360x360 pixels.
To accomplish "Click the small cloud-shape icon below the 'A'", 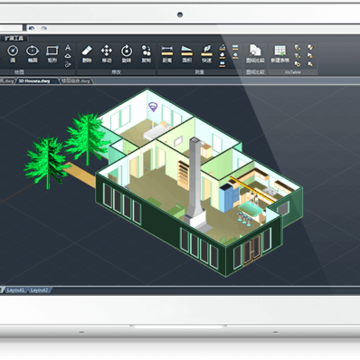I will click(68, 56).
